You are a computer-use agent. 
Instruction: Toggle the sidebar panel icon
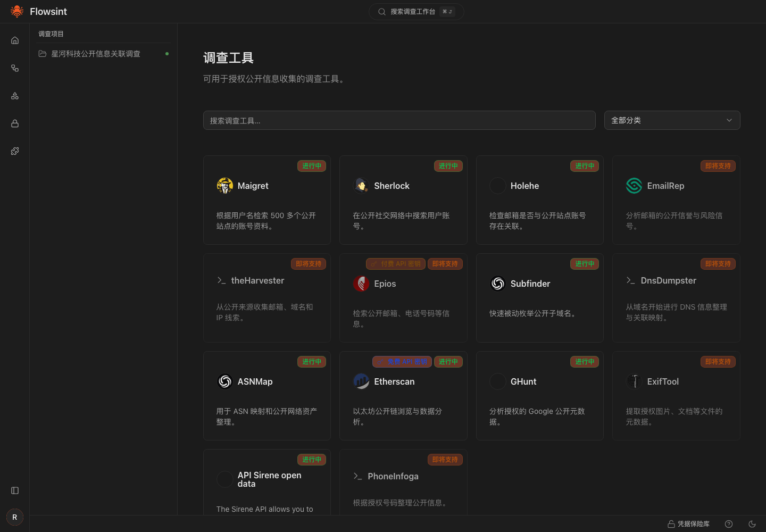[15, 491]
